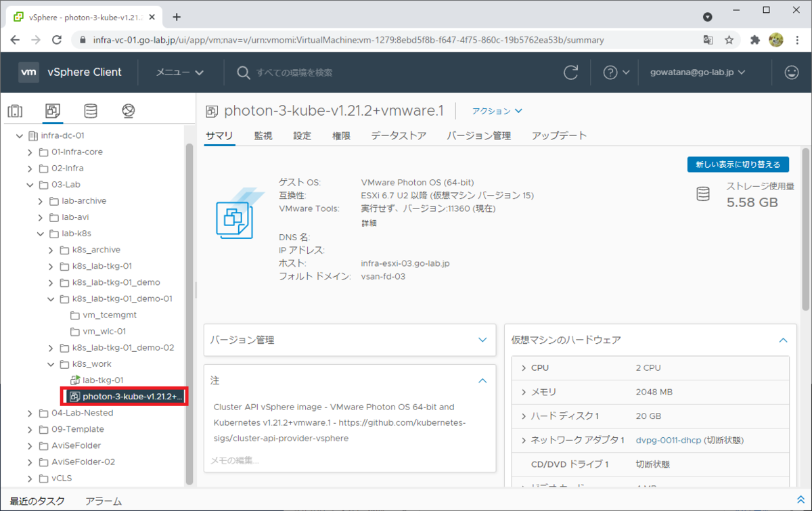
Task: Expand the CPU hardware row
Action: point(524,368)
